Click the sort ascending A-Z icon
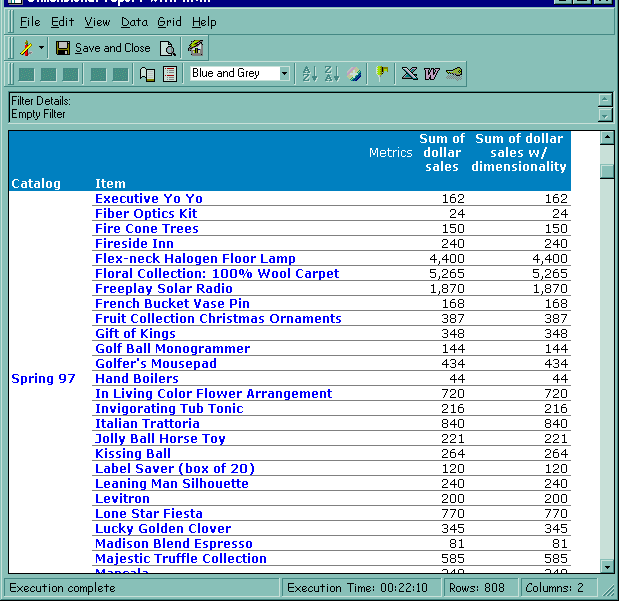Image resolution: width=619 pixels, height=601 pixels. tap(309, 74)
